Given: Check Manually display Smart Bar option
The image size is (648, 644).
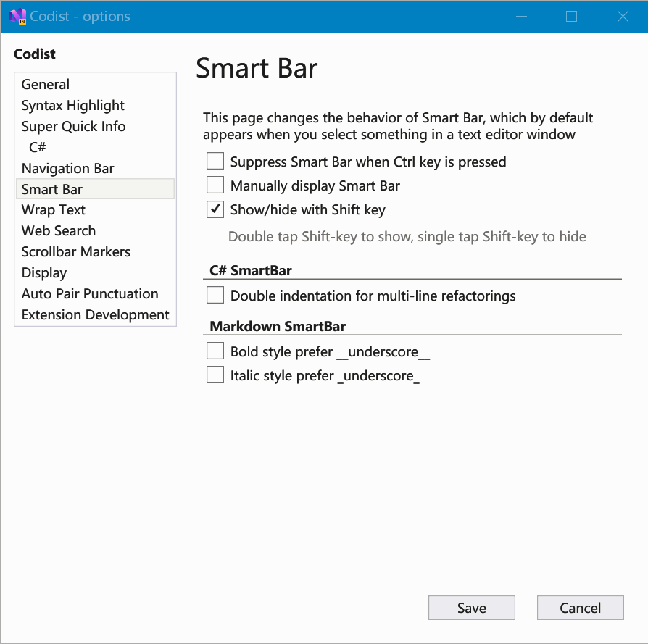Looking at the screenshot, I should click(x=215, y=185).
